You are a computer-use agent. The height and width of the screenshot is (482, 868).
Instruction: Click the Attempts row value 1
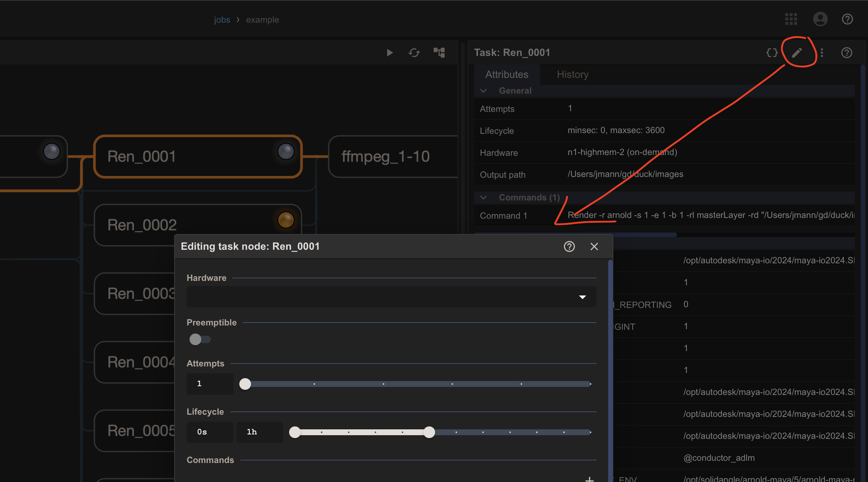pyautogui.click(x=570, y=108)
